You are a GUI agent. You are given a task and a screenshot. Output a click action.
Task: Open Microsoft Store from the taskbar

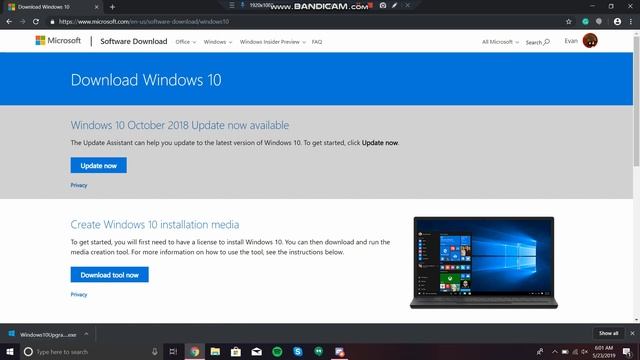[x=236, y=351]
